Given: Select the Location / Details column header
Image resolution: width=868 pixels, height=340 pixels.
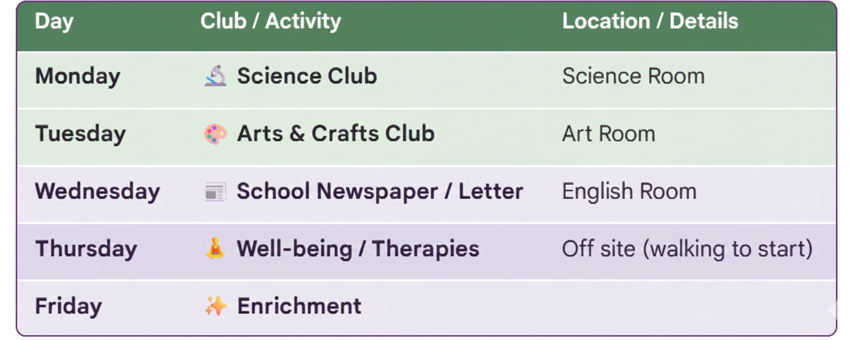Looking at the screenshot, I should click(650, 22).
